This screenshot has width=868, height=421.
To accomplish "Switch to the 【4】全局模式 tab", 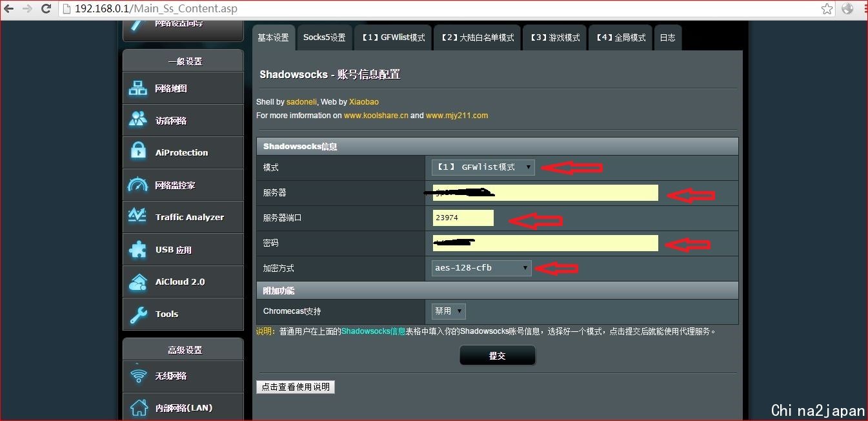I will 621,37.
